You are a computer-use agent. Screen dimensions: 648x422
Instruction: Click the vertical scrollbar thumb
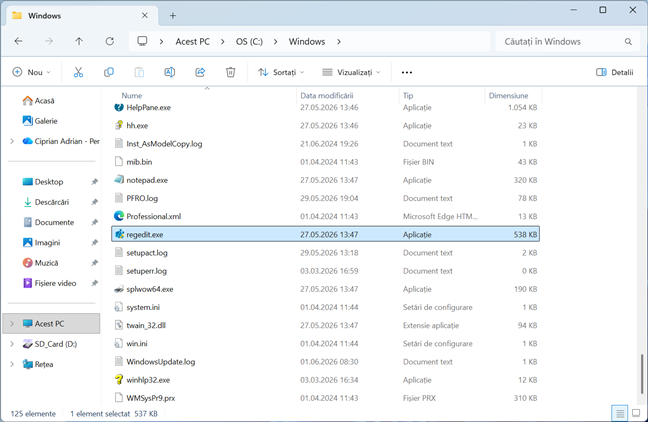[642, 374]
